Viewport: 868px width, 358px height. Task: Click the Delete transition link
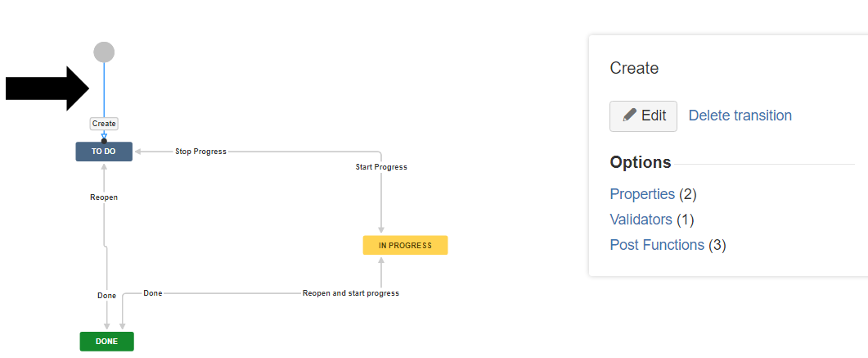tap(740, 116)
